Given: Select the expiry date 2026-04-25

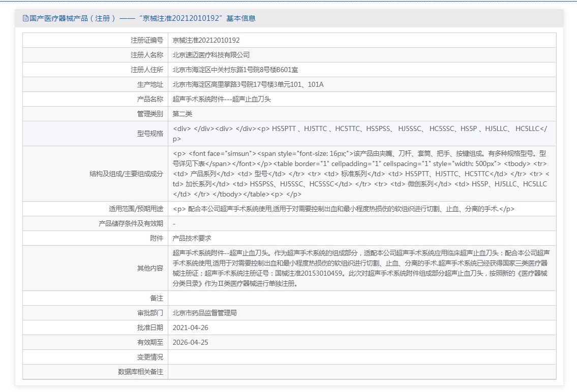Looking at the screenshot, I should [x=190, y=342].
